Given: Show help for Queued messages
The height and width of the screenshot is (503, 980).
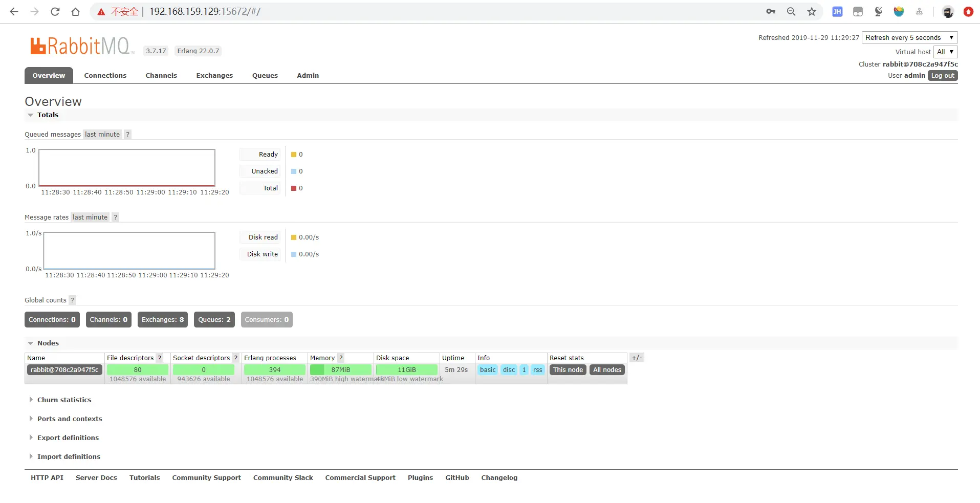Looking at the screenshot, I should 128,135.
